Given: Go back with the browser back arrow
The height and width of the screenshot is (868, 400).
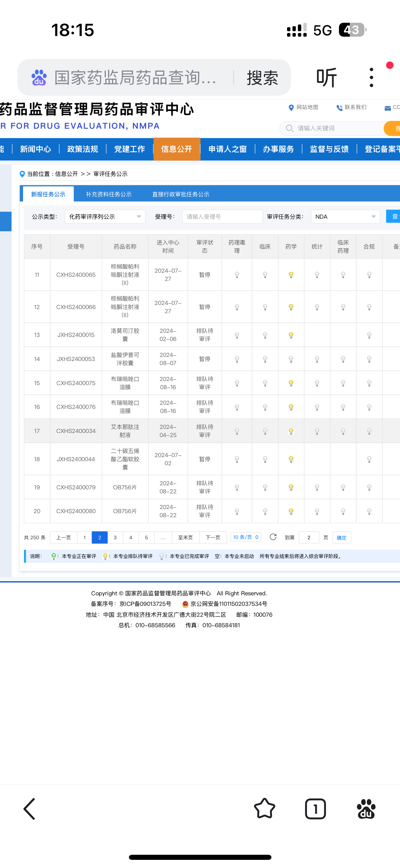Looking at the screenshot, I should coord(30,809).
